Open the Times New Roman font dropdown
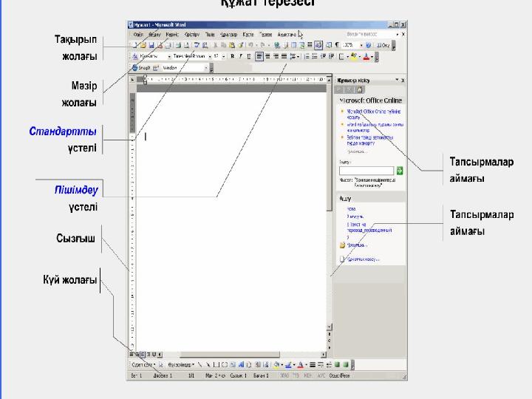 (x=210, y=56)
